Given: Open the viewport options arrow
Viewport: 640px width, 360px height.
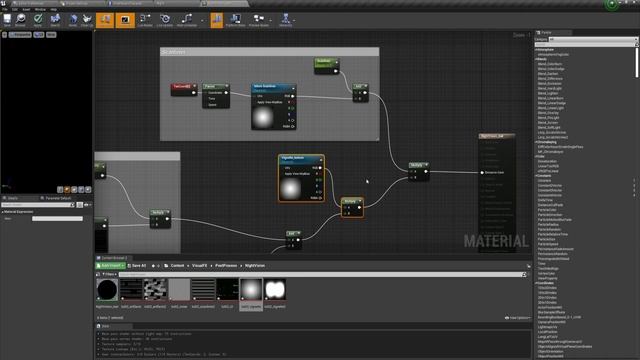Looking at the screenshot, I should (4, 35).
